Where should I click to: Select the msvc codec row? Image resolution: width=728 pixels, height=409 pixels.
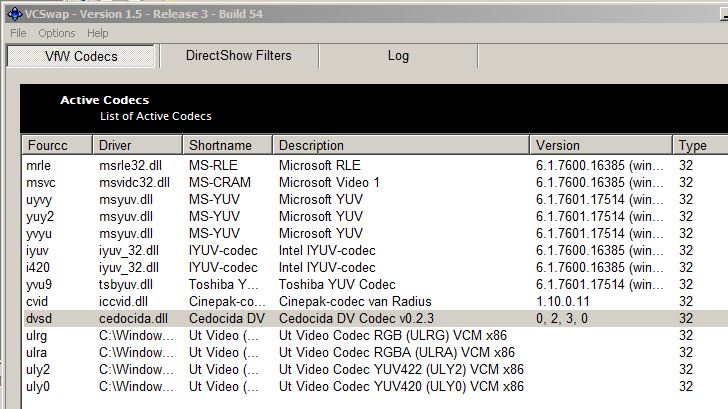[x=375, y=182]
